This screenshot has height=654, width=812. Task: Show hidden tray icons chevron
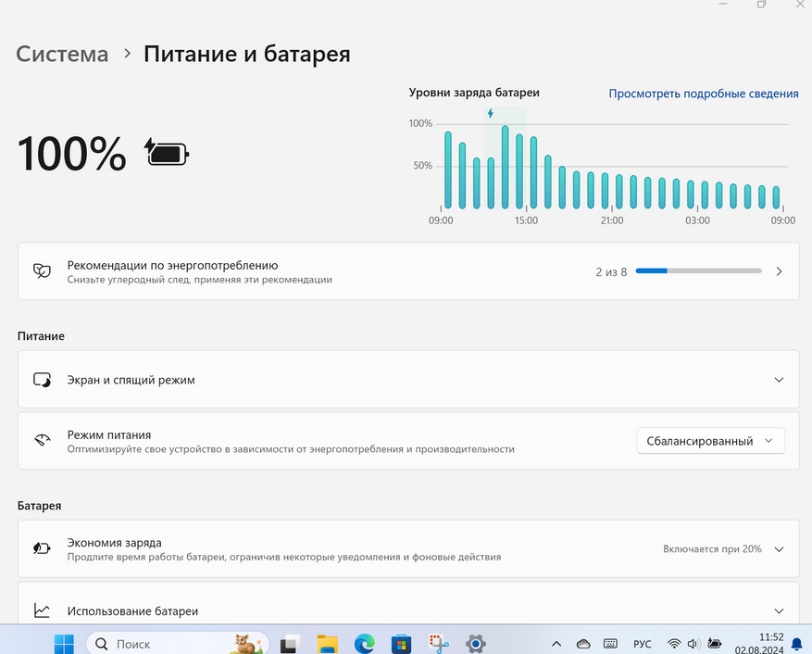[x=556, y=644]
